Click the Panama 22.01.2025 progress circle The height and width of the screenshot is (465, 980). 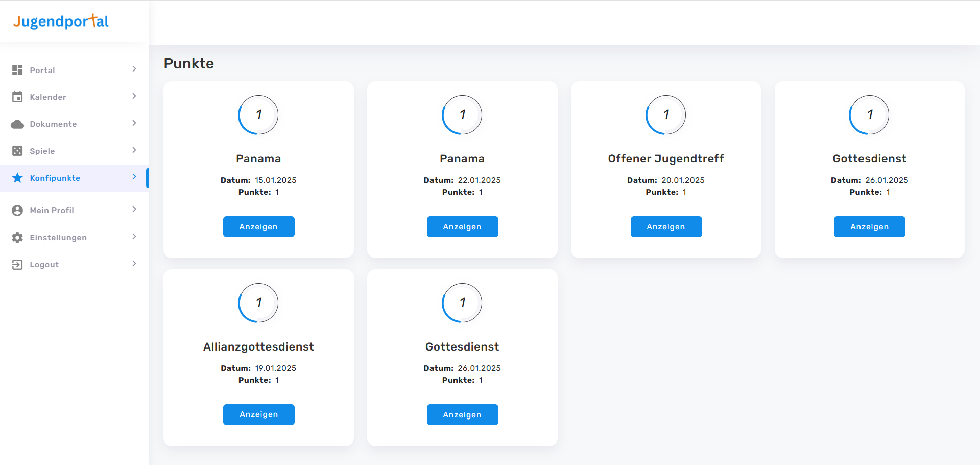pos(462,114)
